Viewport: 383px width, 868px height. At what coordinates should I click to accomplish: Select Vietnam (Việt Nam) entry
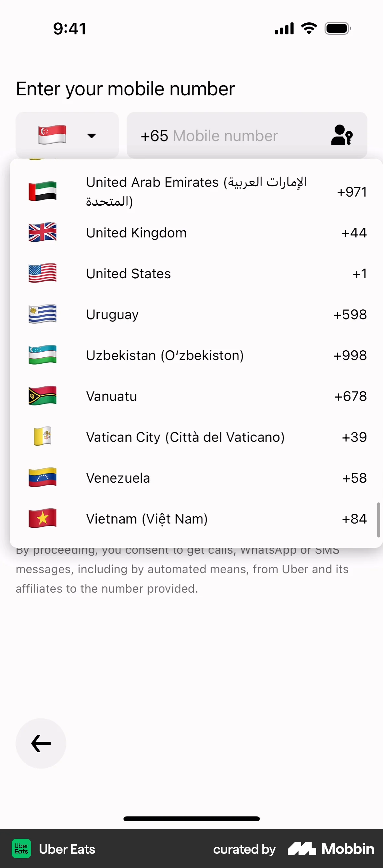click(x=147, y=519)
